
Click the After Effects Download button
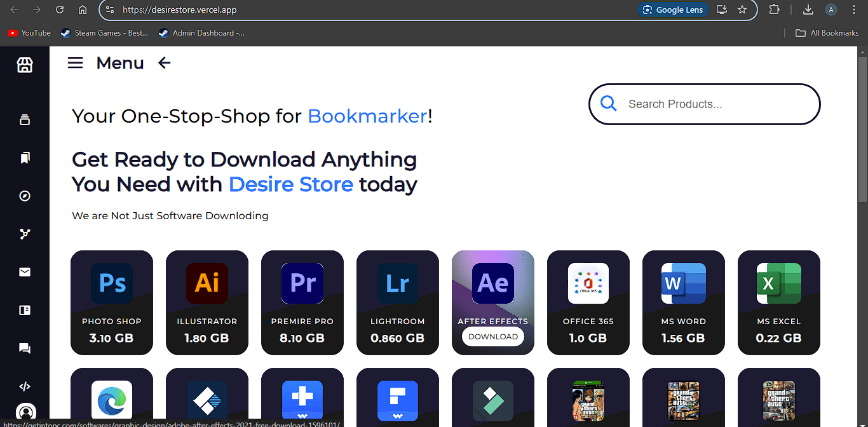tap(493, 337)
